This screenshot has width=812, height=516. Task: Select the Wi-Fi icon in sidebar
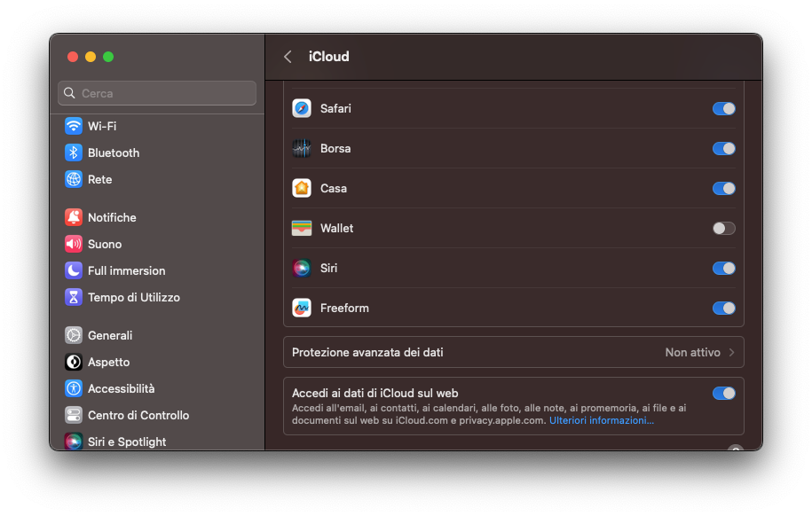point(74,125)
